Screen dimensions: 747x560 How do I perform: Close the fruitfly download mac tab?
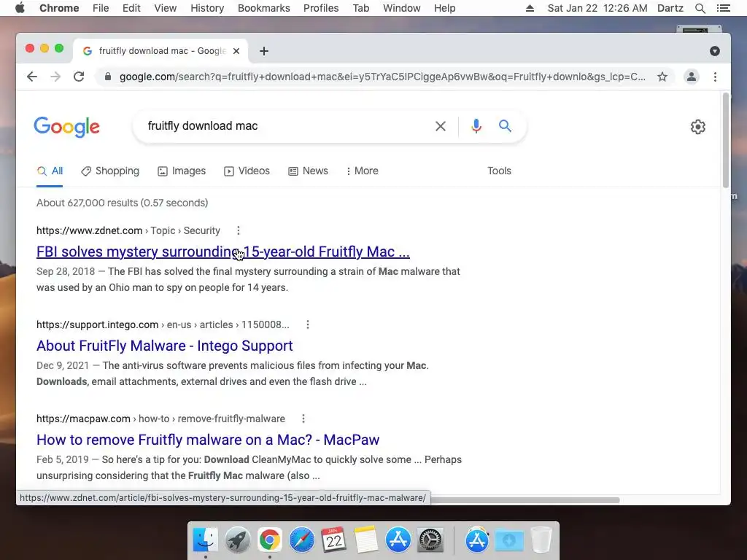(x=236, y=51)
